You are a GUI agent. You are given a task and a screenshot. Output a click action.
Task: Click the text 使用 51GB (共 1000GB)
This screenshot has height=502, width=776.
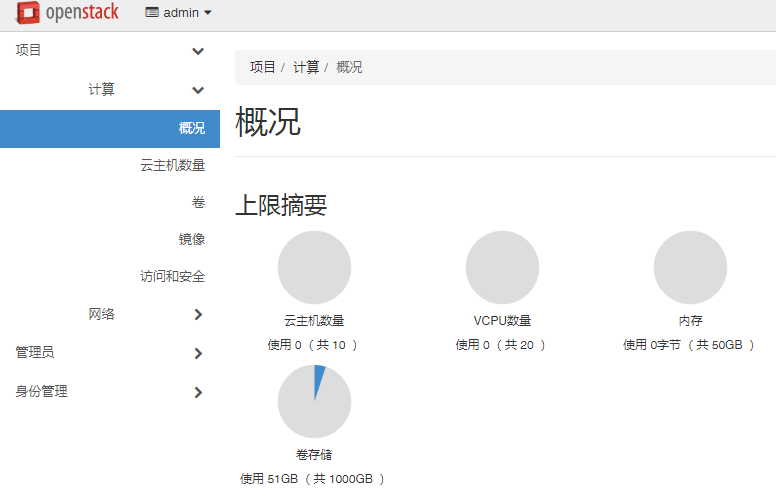click(312, 479)
